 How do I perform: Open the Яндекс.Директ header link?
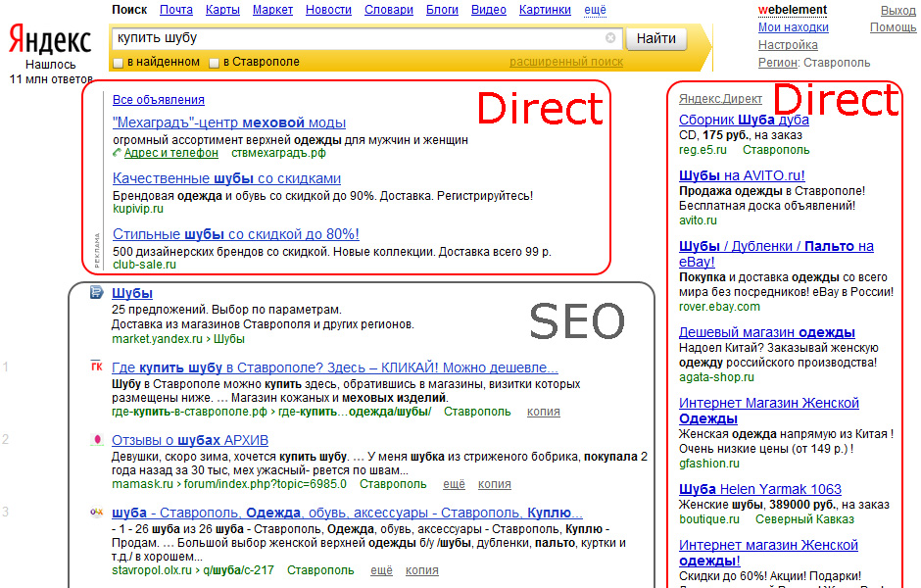[721, 99]
